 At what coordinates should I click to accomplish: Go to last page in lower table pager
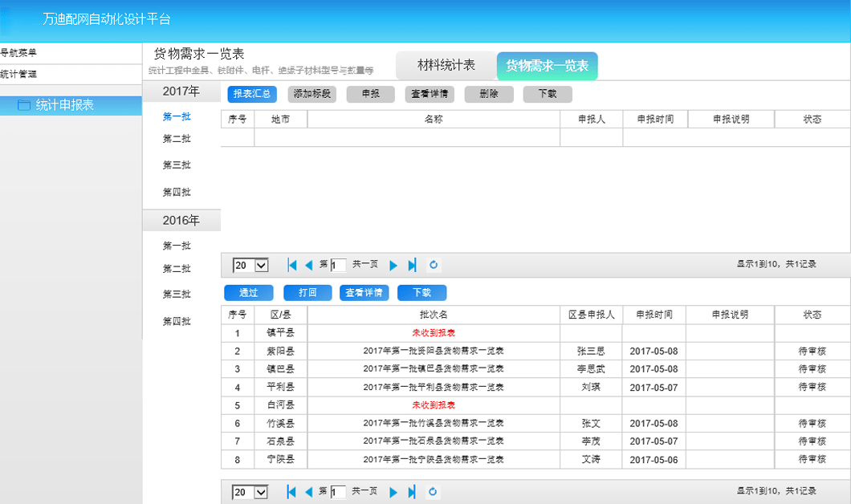[411, 492]
